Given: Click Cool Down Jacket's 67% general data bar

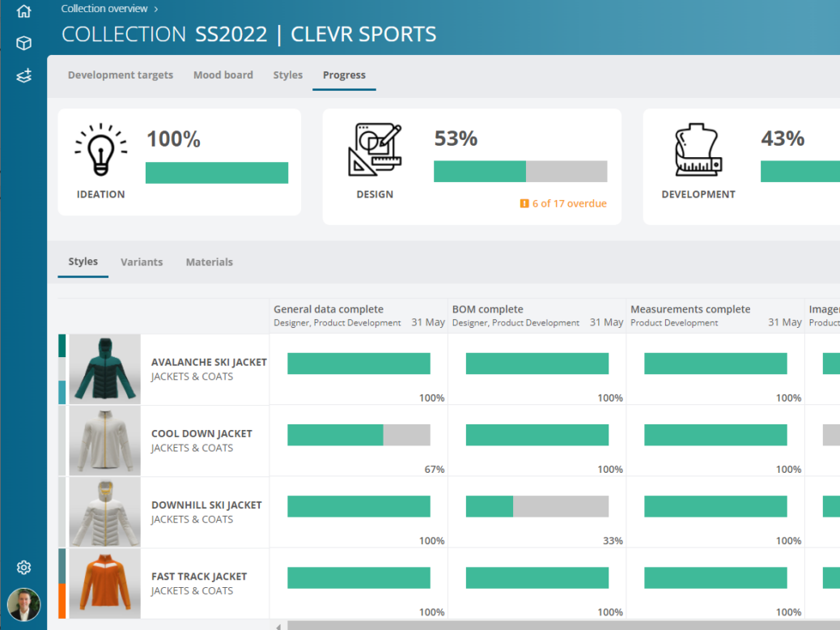Looking at the screenshot, I should [358, 435].
